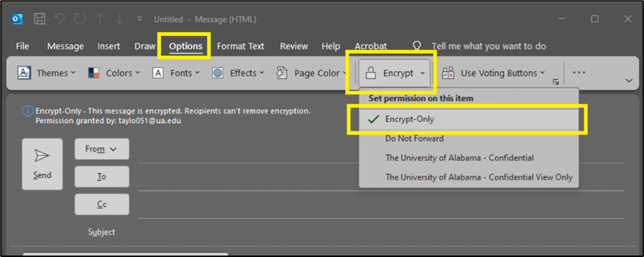Click the Send paper plane icon
This screenshot has height=257, width=644.
coord(42,156)
